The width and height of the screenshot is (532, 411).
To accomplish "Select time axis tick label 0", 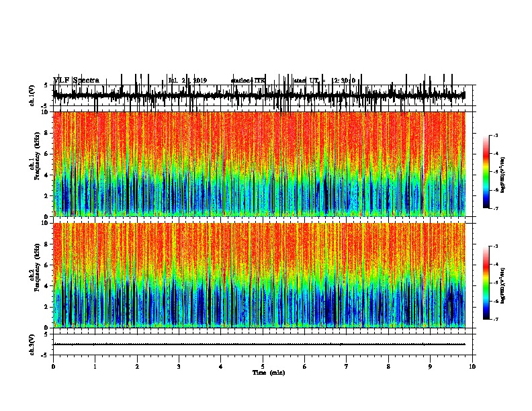I will pyautogui.click(x=53, y=367).
